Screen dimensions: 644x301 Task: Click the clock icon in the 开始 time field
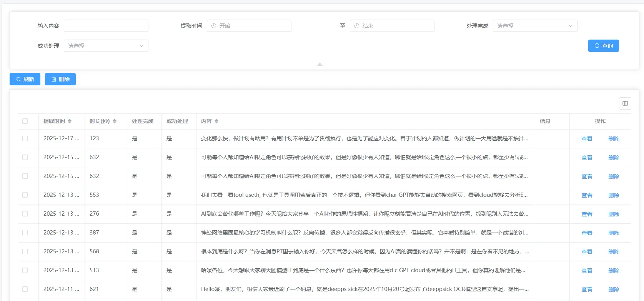[x=214, y=26]
